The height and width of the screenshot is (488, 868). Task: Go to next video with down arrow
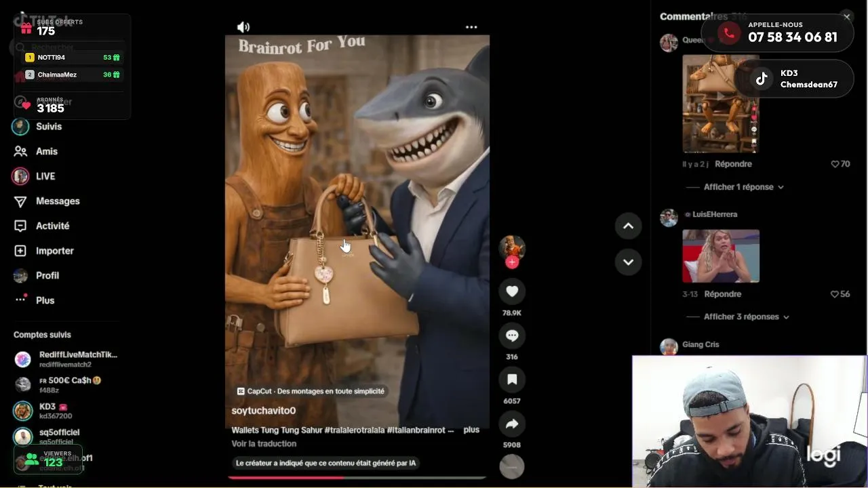tap(628, 262)
